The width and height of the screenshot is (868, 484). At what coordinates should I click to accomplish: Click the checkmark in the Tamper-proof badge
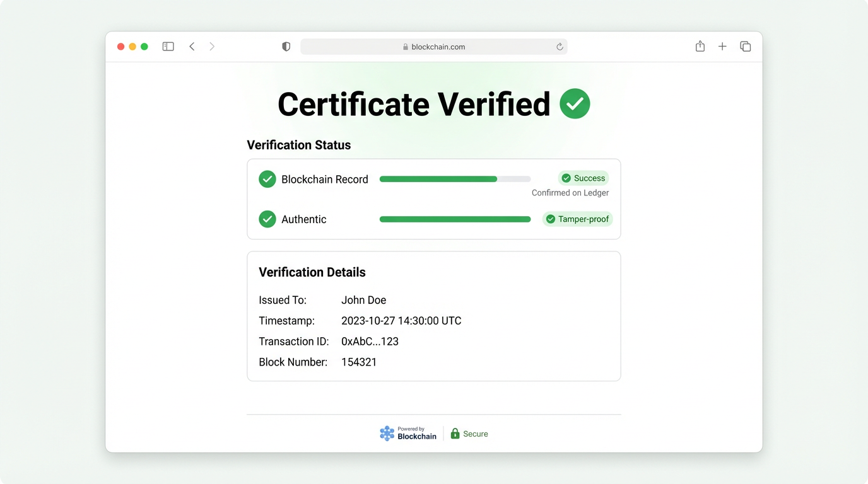coord(549,219)
